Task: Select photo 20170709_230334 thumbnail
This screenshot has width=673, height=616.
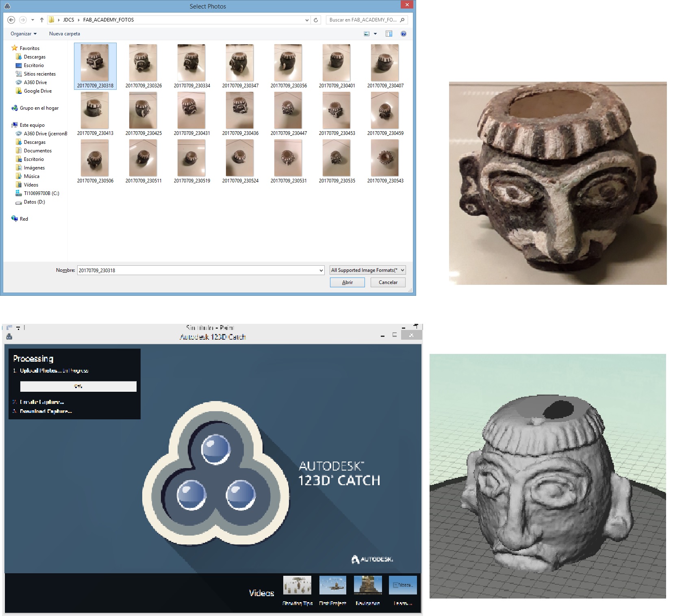Action: point(191,63)
